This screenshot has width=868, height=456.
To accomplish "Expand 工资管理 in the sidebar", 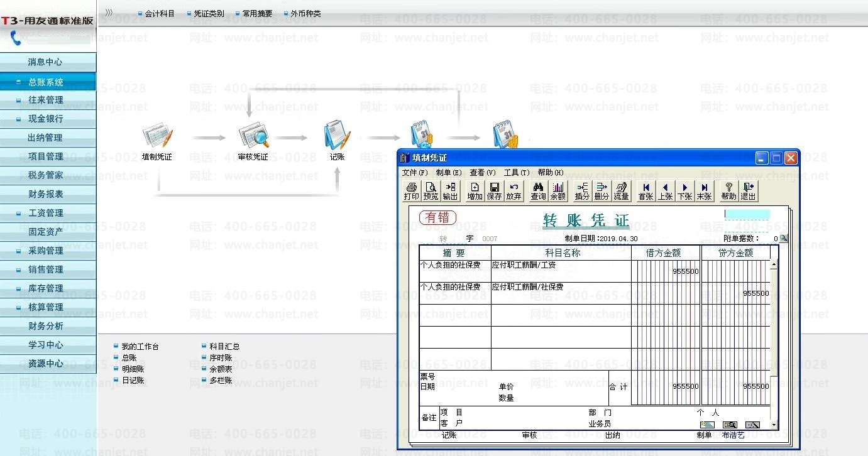I will [x=48, y=213].
